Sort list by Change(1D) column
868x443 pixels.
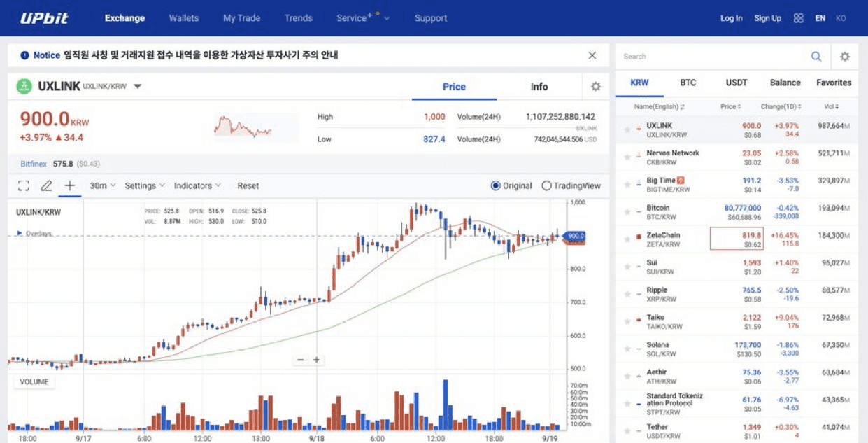click(x=781, y=106)
